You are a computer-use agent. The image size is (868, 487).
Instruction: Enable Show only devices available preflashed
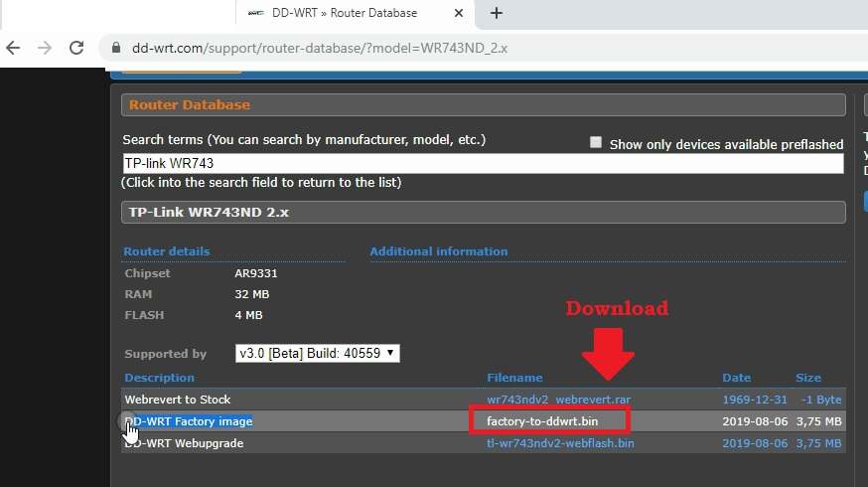click(x=596, y=143)
